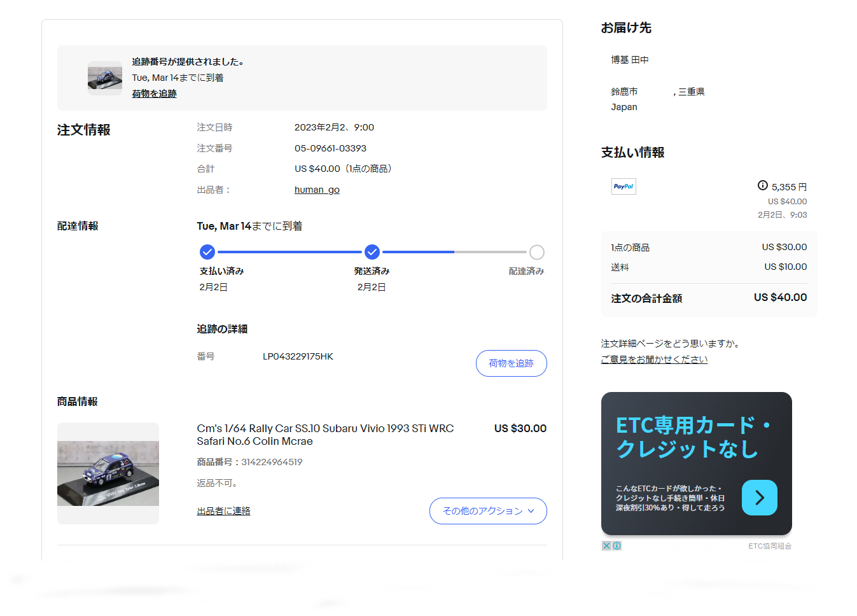Open seller human_go profile link
Image resolution: width=857 pixels, height=616 pixels.
pyautogui.click(x=317, y=190)
